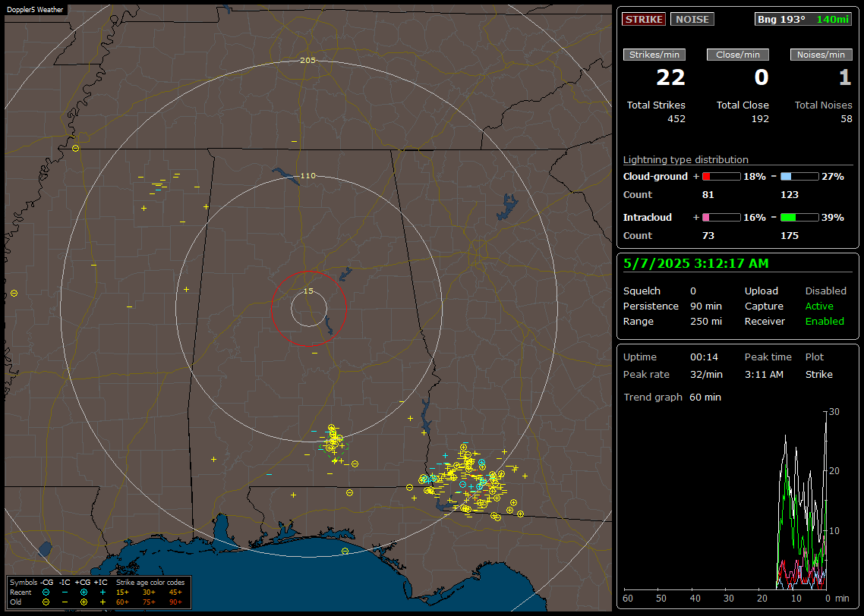
Task: Click the -CG strike marker over Gulf coast water
Action: click(x=345, y=551)
